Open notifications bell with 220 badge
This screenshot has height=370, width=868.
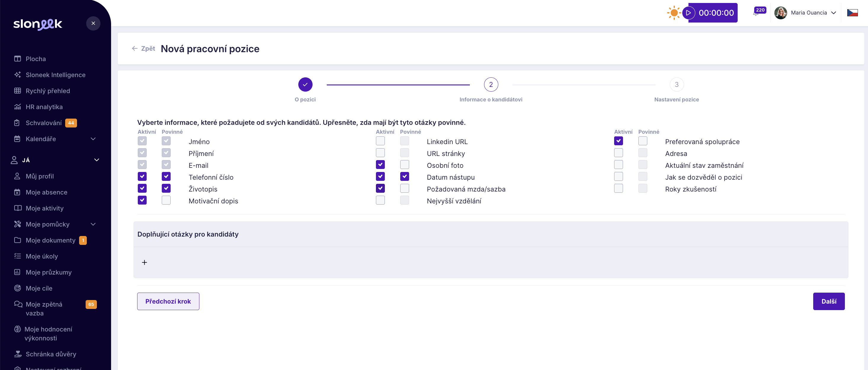757,13
